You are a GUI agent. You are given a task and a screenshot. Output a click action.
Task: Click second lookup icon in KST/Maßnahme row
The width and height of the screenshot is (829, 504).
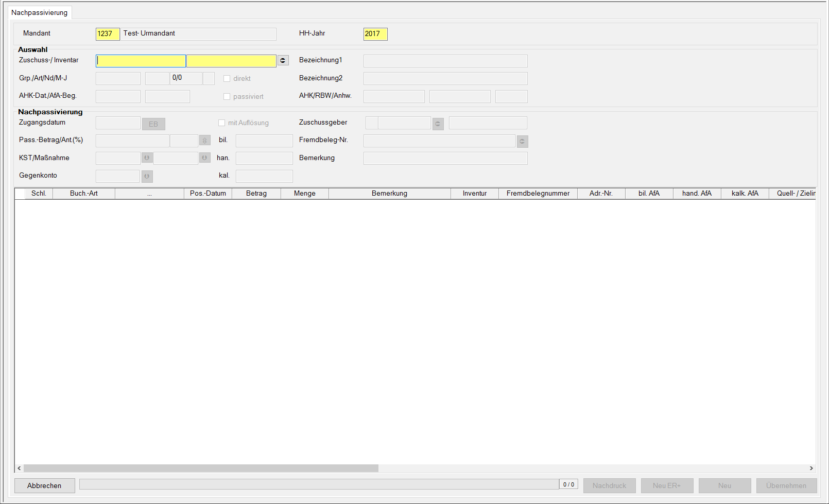(x=204, y=158)
